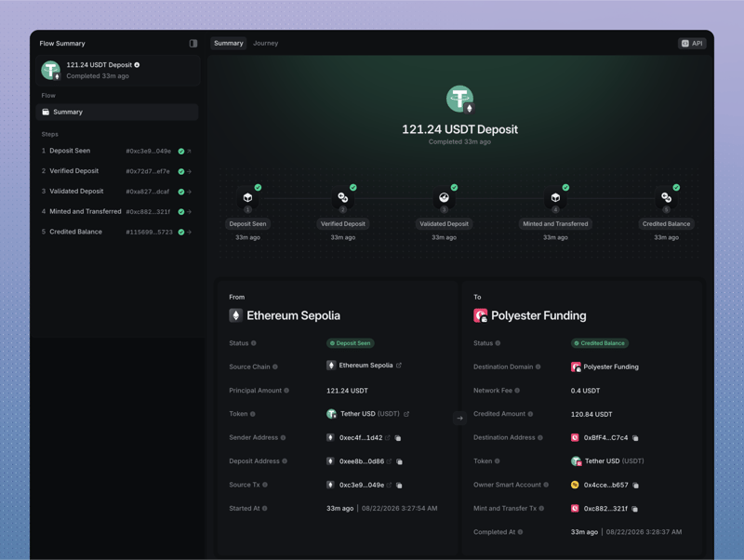Copy the Deposit Address 0xee8b...0d86
744x560 pixels.
coord(400,461)
